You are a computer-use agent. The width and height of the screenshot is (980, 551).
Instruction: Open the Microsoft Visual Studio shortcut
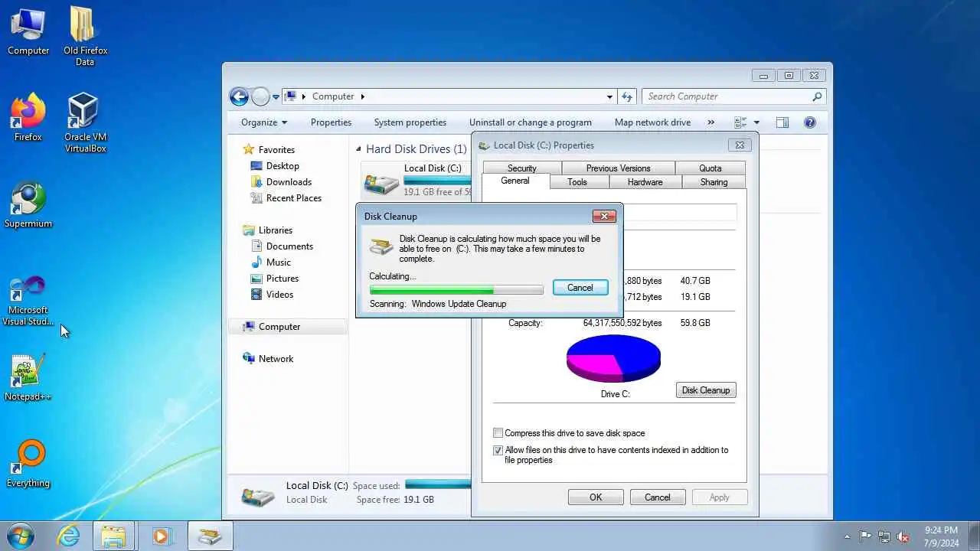tap(28, 301)
